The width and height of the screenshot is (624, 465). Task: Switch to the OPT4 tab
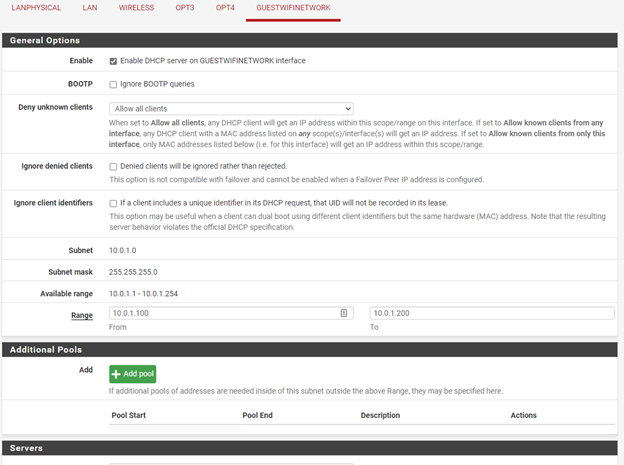click(x=225, y=8)
